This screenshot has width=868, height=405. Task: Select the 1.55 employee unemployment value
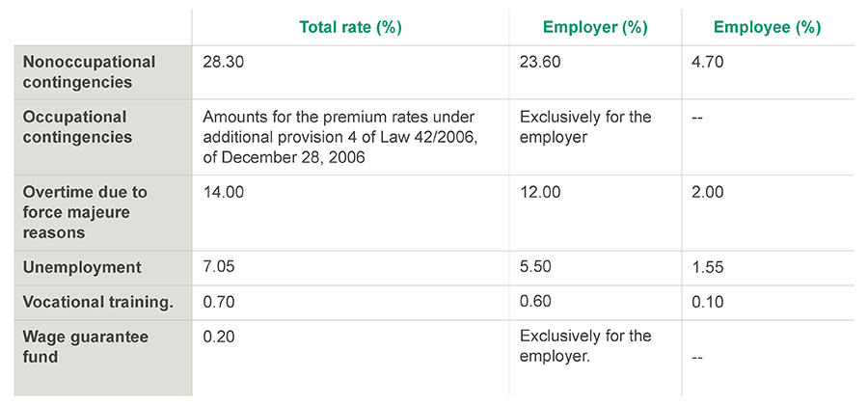[708, 268]
